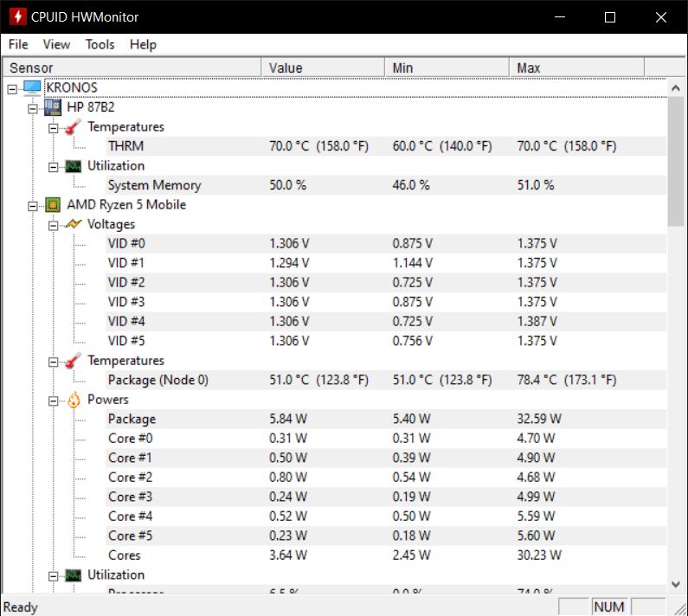Select the Cores total power row

pos(386,555)
